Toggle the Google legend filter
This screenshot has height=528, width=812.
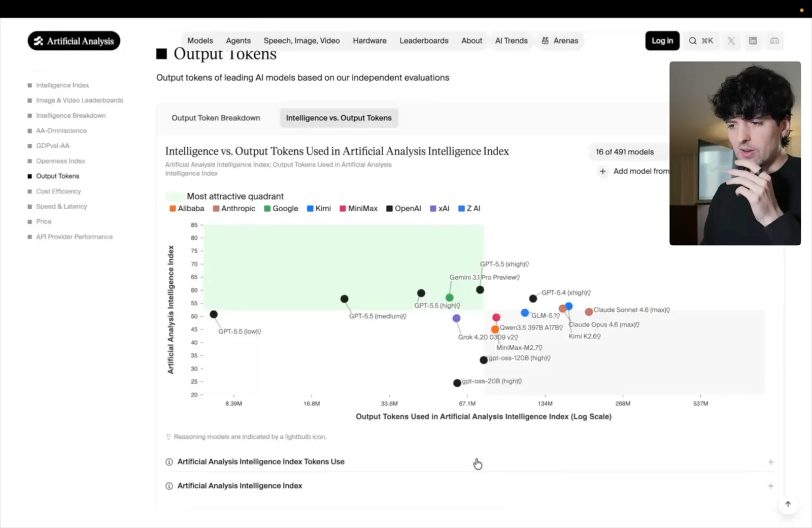coord(281,209)
